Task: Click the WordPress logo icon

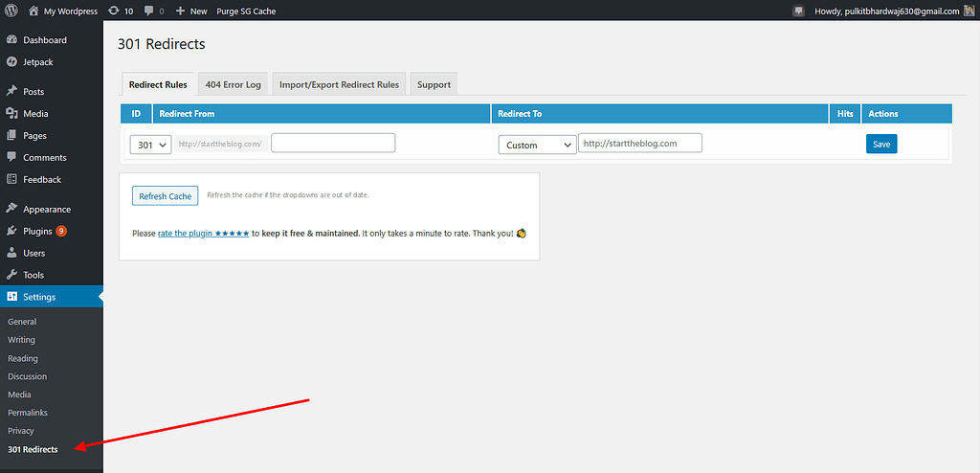Action: pyautogui.click(x=11, y=11)
